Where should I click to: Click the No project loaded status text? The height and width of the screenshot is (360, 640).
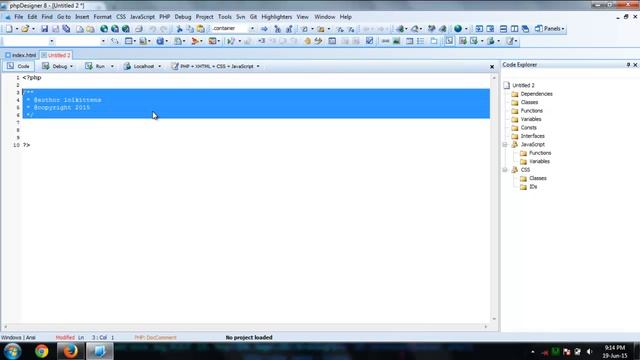point(249,338)
